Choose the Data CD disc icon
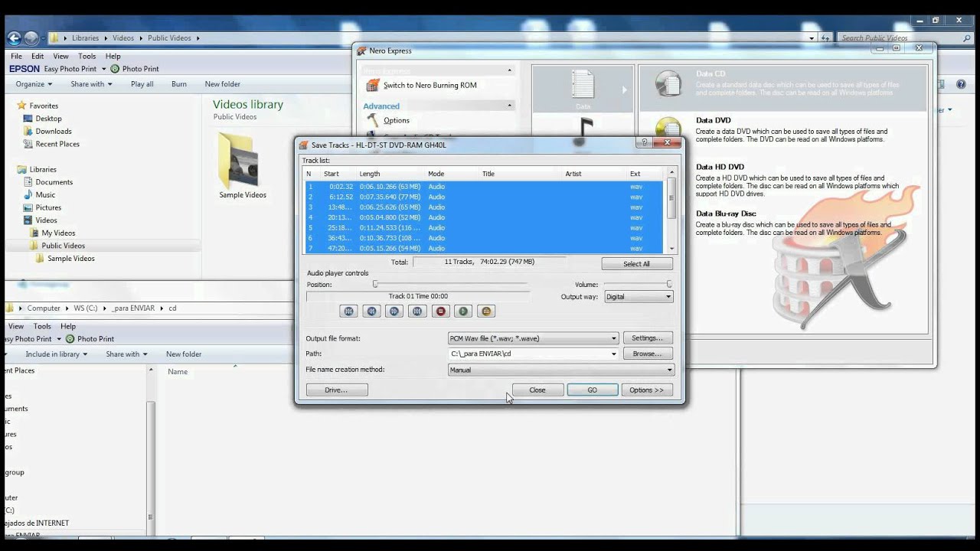Screen dimensions: 980x551 pyautogui.click(x=668, y=83)
